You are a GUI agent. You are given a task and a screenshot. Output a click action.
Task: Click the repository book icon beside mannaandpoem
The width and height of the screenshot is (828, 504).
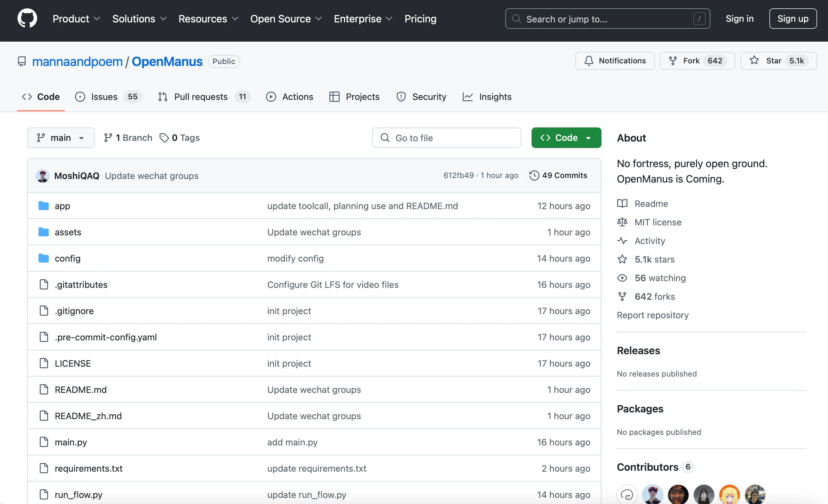[22, 61]
